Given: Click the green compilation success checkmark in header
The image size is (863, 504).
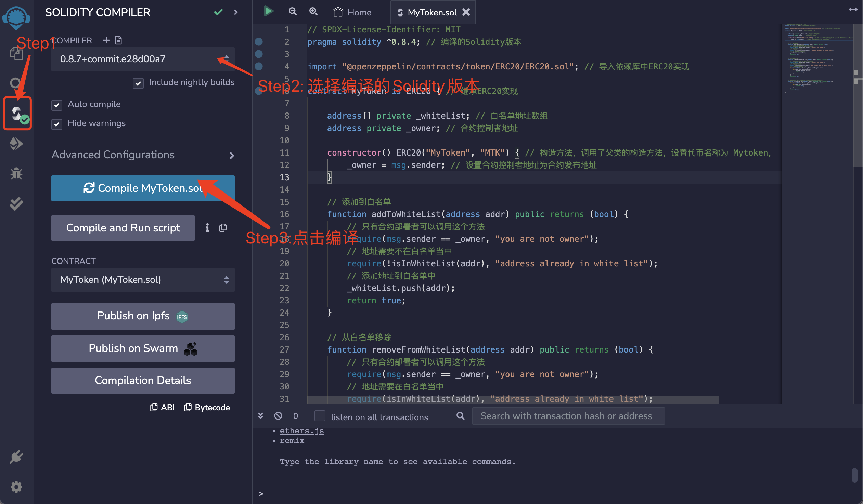Looking at the screenshot, I should click(x=219, y=12).
